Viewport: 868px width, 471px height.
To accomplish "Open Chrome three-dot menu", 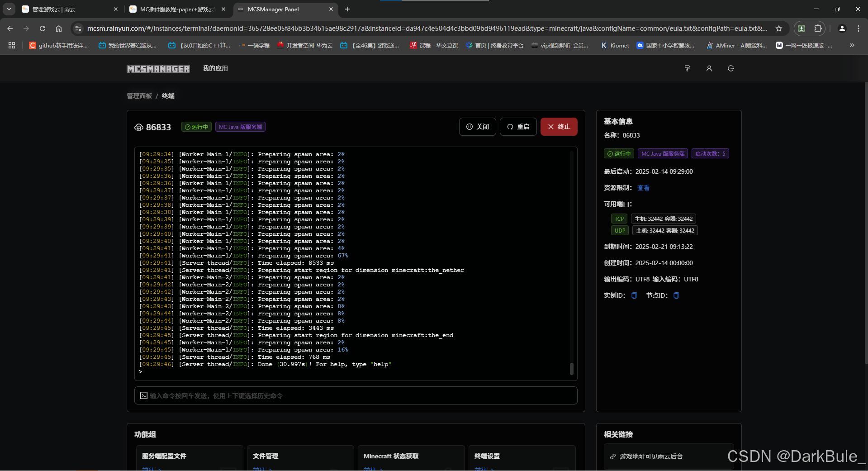I will pyautogui.click(x=858, y=29).
